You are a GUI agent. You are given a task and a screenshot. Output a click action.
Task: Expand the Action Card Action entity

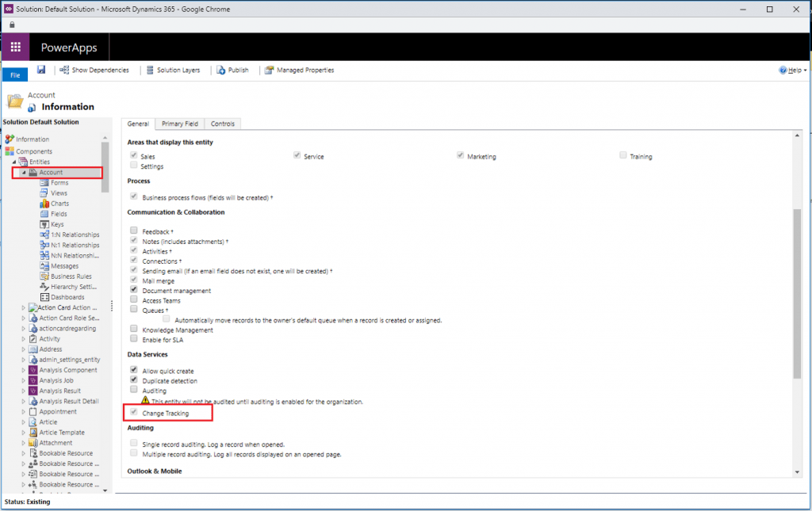[x=23, y=307]
